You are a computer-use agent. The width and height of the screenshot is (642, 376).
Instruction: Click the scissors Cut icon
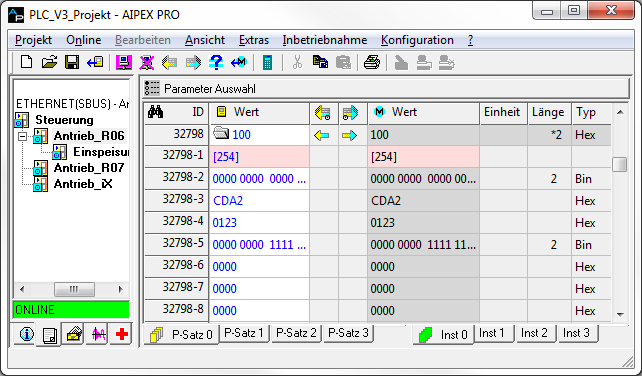coord(297,63)
